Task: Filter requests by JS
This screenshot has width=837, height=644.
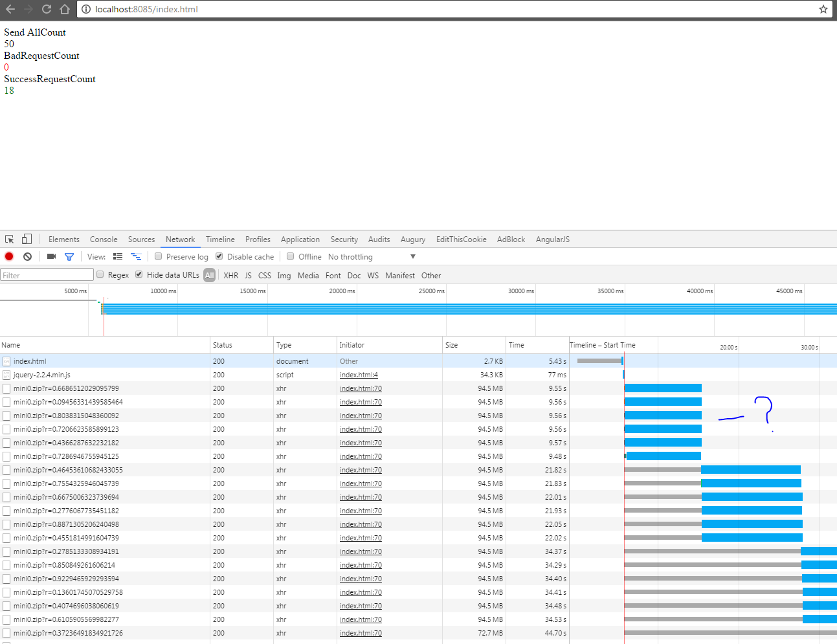Action: point(248,275)
